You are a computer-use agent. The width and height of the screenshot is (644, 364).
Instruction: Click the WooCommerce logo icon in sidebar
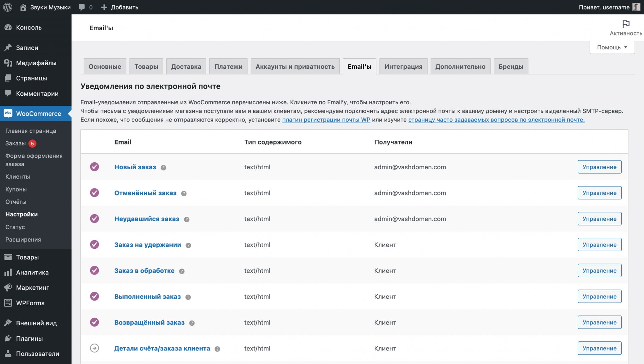pos(8,113)
